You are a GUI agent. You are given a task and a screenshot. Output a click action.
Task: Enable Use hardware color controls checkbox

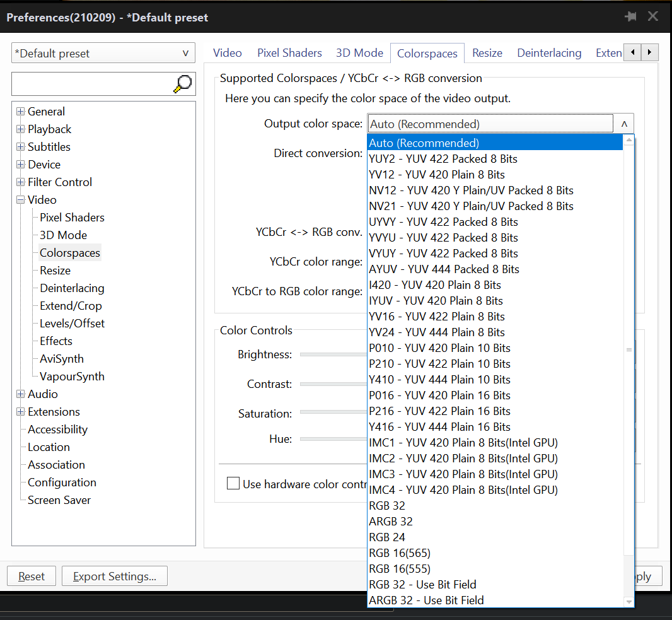click(233, 484)
